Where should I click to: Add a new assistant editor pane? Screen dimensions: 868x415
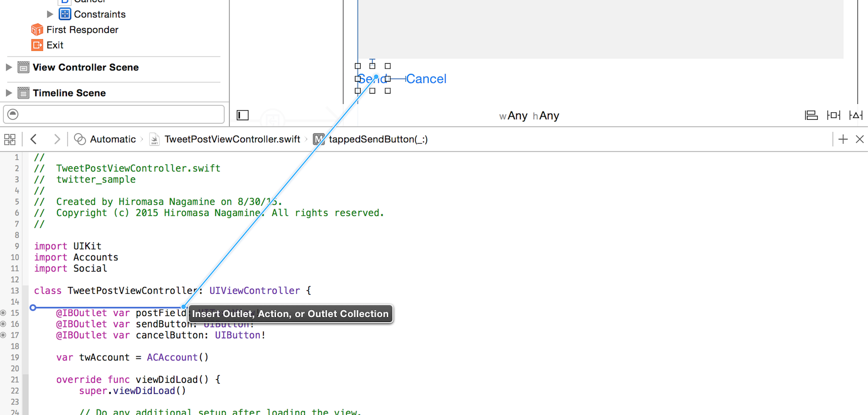pos(843,139)
